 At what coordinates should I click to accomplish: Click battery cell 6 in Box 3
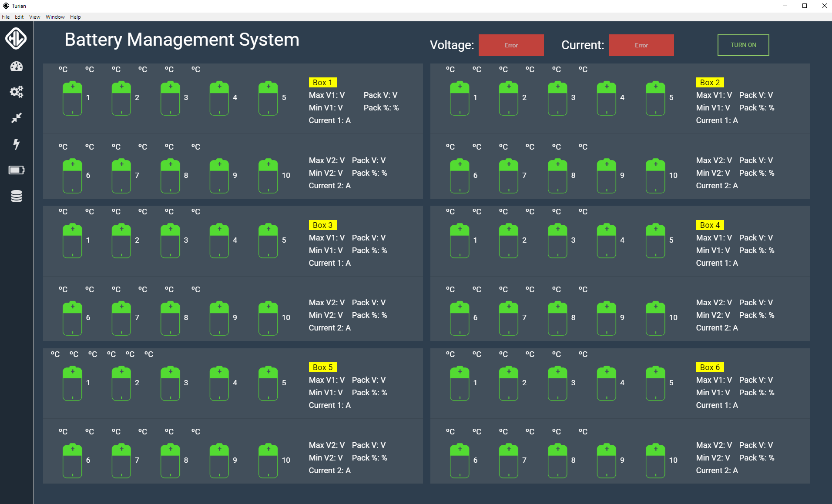click(x=72, y=318)
